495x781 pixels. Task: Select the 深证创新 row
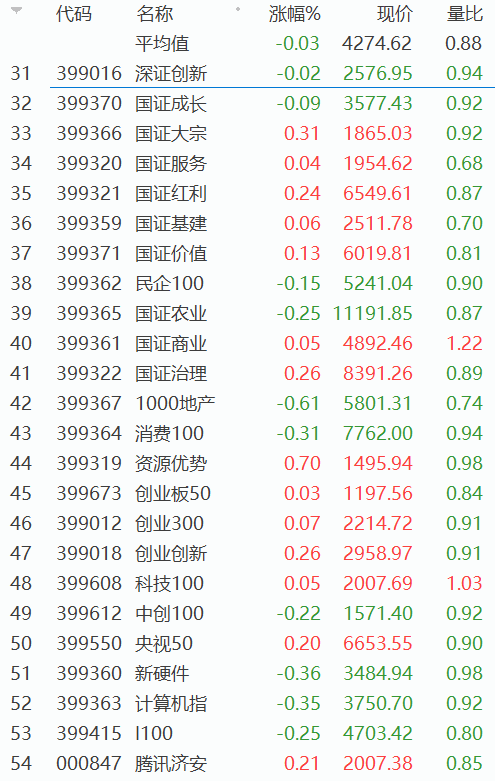248,74
